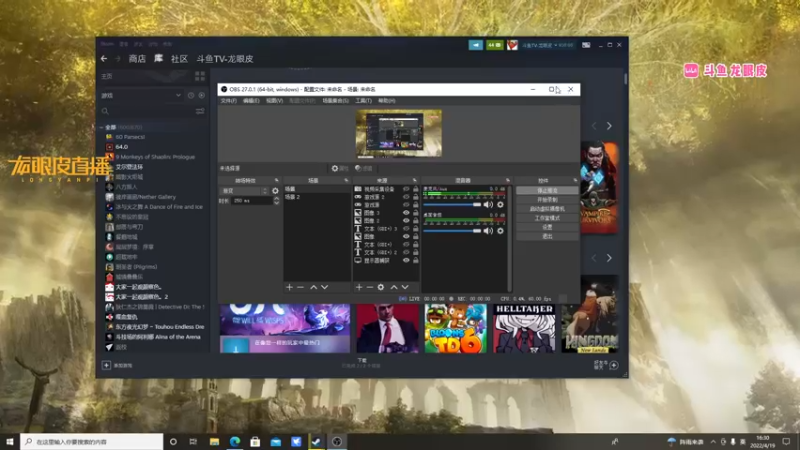Pop out the Audio Mixer dock panel
Screen dimensions: 800x450
pos(508,181)
